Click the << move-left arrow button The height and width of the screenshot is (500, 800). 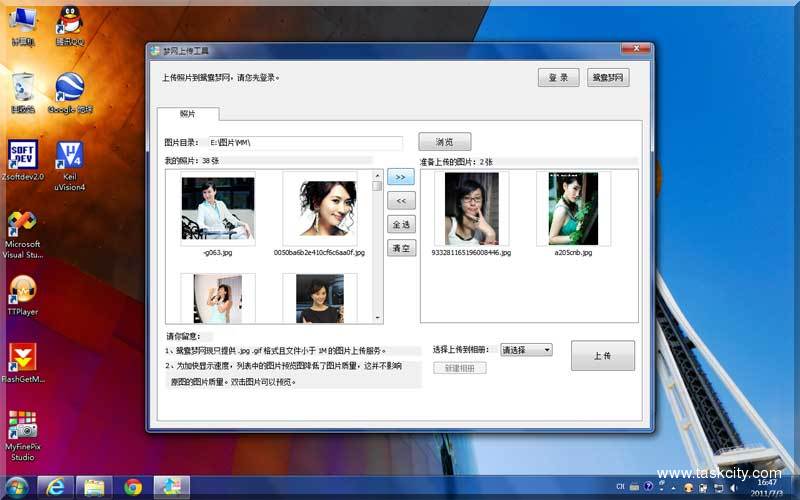(x=401, y=201)
